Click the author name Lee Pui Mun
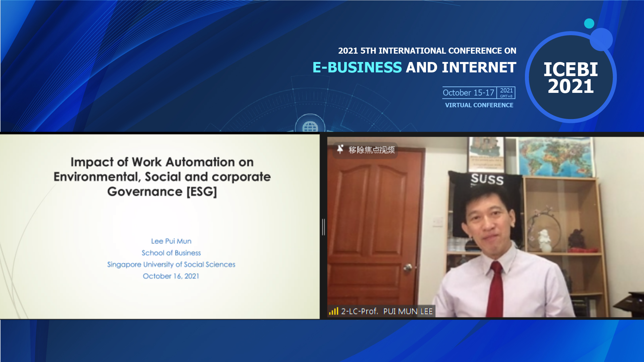The height and width of the screenshot is (362, 644). 171,241
